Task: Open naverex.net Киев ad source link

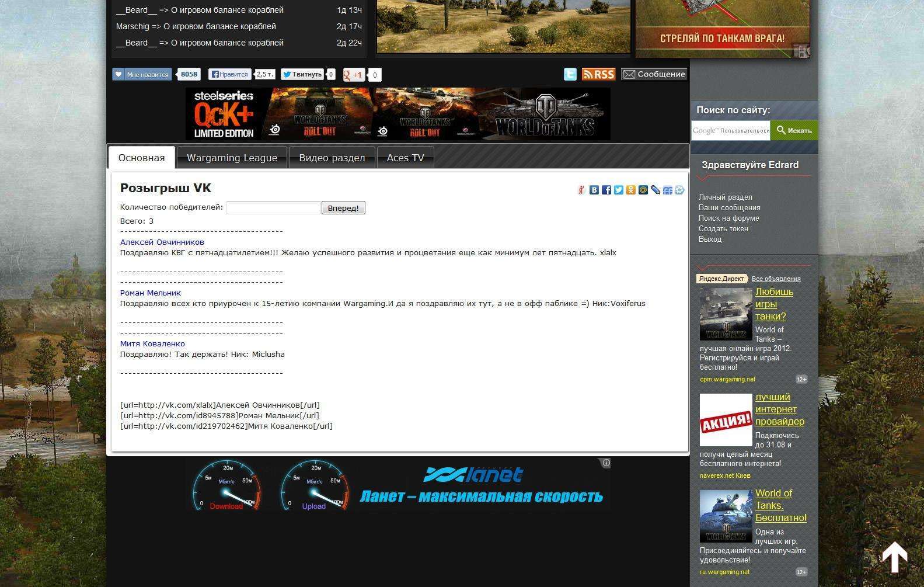Action: (725, 475)
